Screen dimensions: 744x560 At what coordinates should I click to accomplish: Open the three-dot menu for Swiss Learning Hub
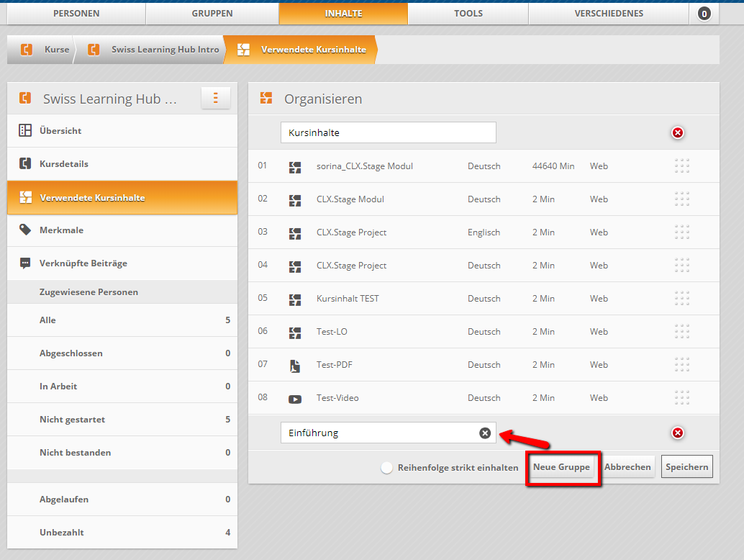click(215, 99)
